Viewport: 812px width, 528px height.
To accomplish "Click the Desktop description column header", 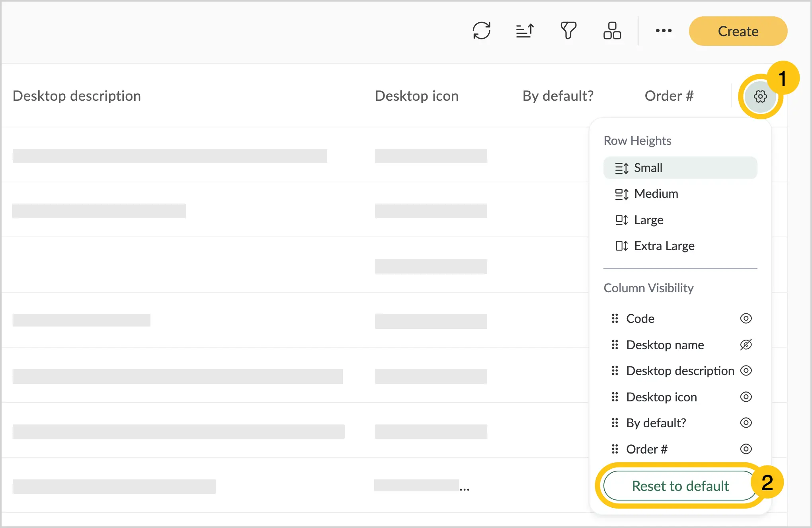I will coord(77,96).
